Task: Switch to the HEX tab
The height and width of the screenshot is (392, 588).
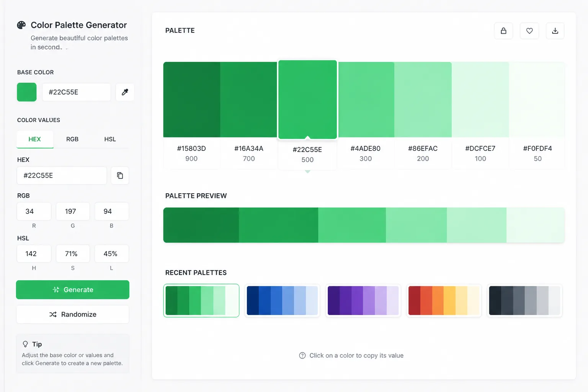Action: [35, 139]
